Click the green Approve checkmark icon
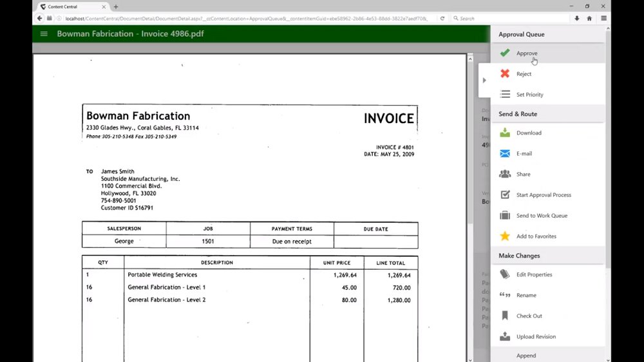The height and width of the screenshot is (362, 644). click(x=505, y=53)
